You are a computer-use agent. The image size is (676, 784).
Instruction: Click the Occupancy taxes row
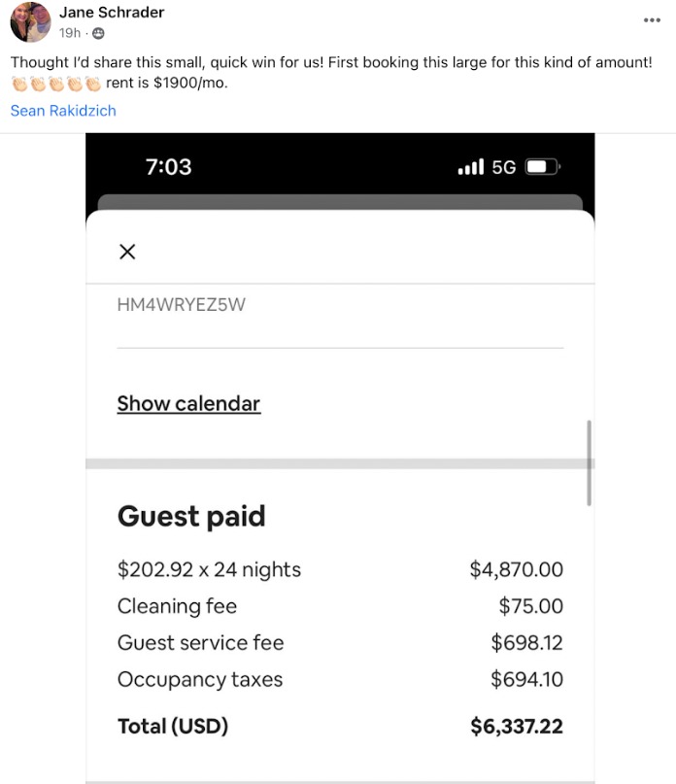tap(200, 679)
